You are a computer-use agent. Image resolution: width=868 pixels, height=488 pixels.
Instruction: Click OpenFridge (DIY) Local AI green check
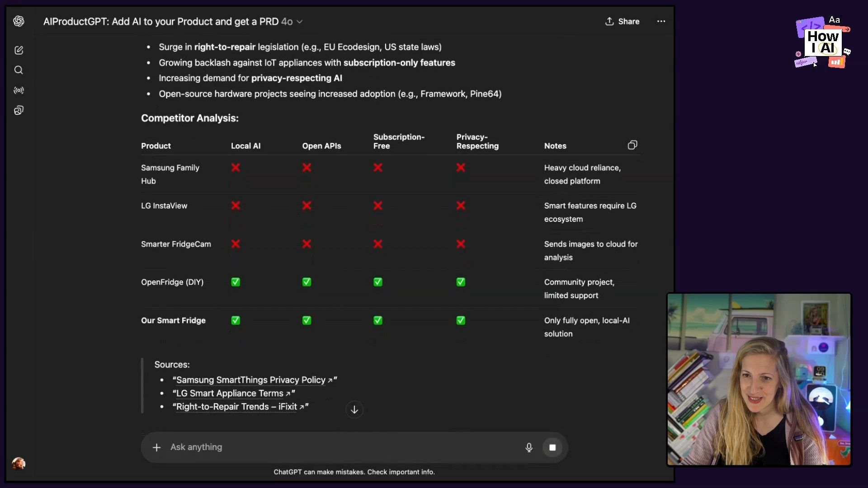click(x=236, y=282)
